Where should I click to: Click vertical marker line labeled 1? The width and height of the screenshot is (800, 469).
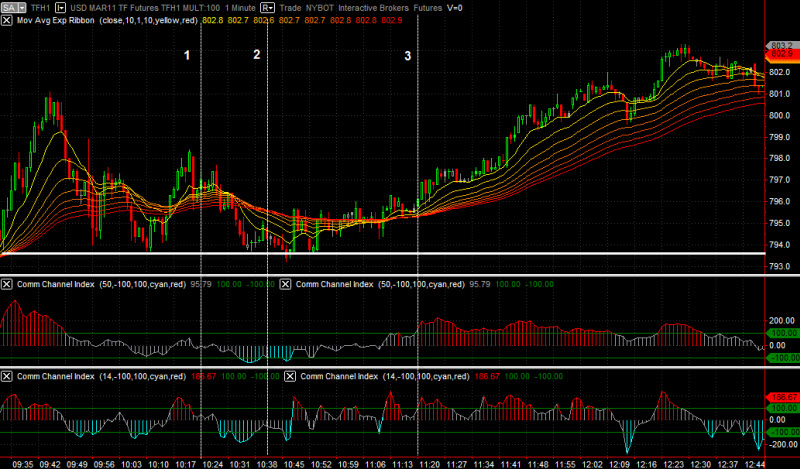[x=202, y=150]
